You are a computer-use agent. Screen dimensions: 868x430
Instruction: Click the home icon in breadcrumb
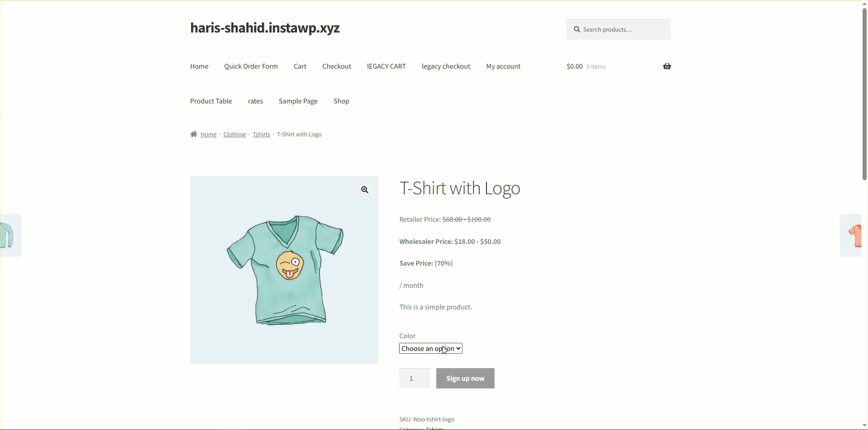point(193,134)
